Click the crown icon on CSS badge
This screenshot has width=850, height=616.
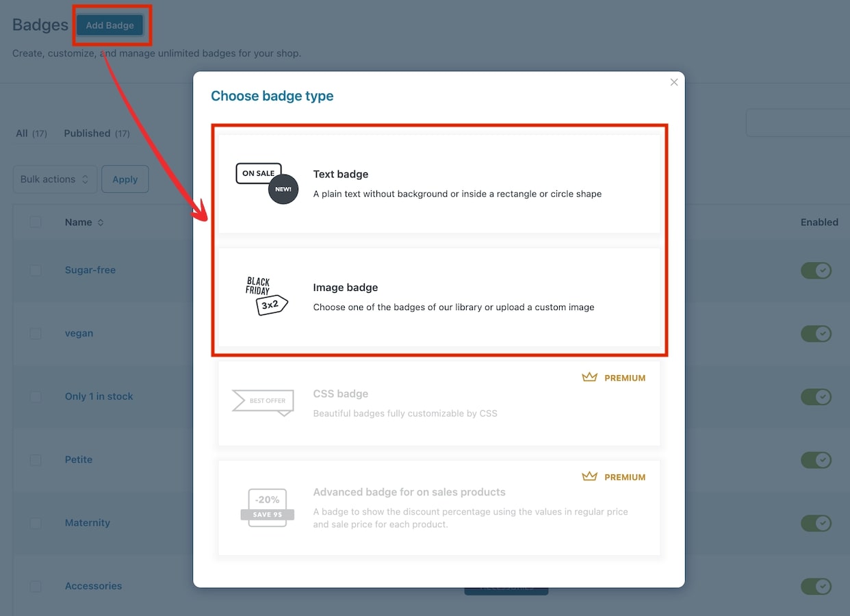pyautogui.click(x=589, y=377)
